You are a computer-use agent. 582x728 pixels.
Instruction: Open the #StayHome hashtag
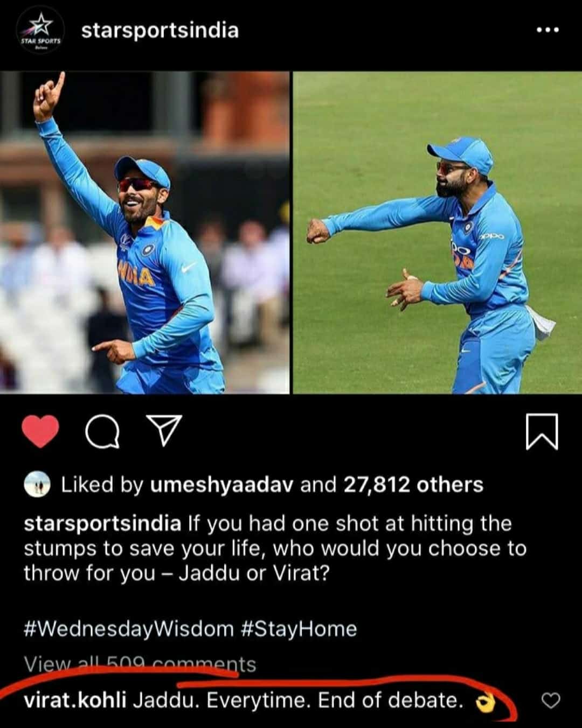pyautogui.click(x=299, y=629)
